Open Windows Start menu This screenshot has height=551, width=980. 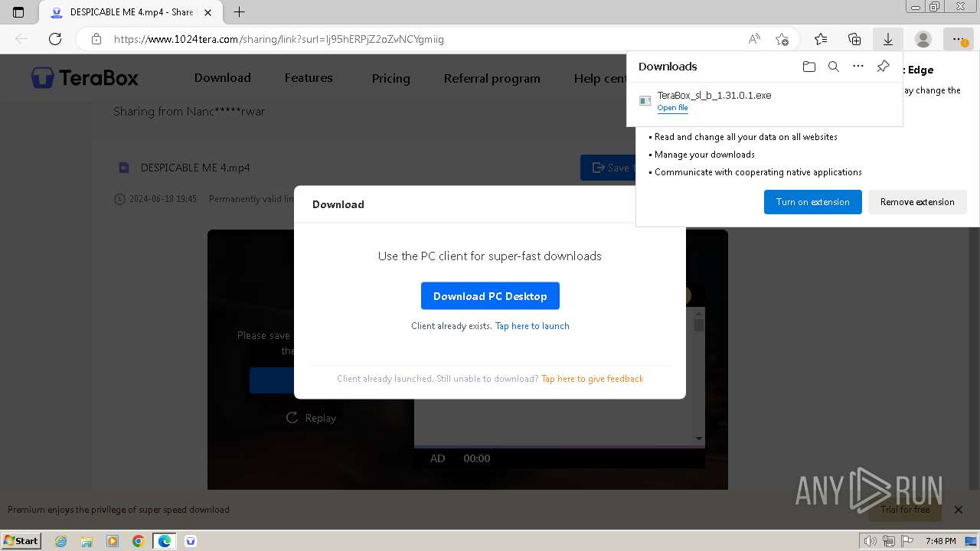coord(21,540)
